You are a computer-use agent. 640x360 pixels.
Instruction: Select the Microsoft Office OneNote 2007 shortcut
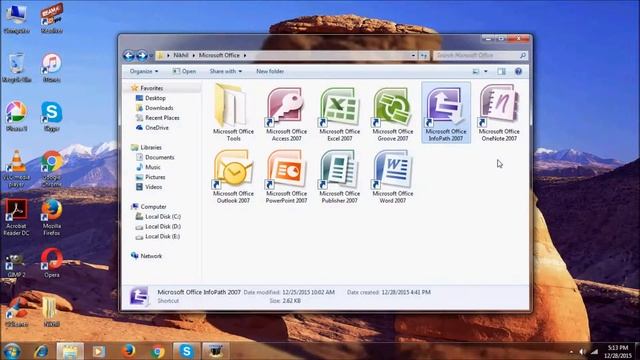(499, 113)
